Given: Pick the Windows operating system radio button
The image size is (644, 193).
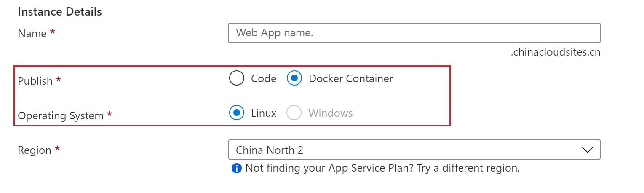Looking at the screenshot, I should (294, 113).
